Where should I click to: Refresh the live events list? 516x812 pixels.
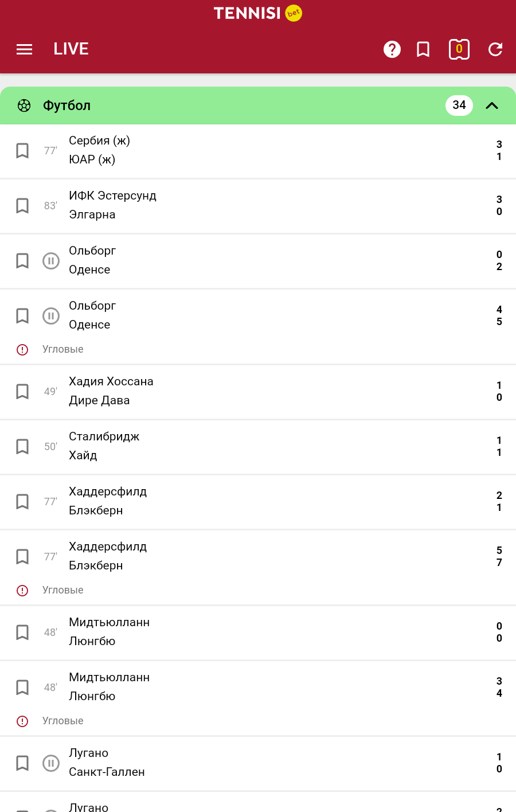(x=495, y=49)
